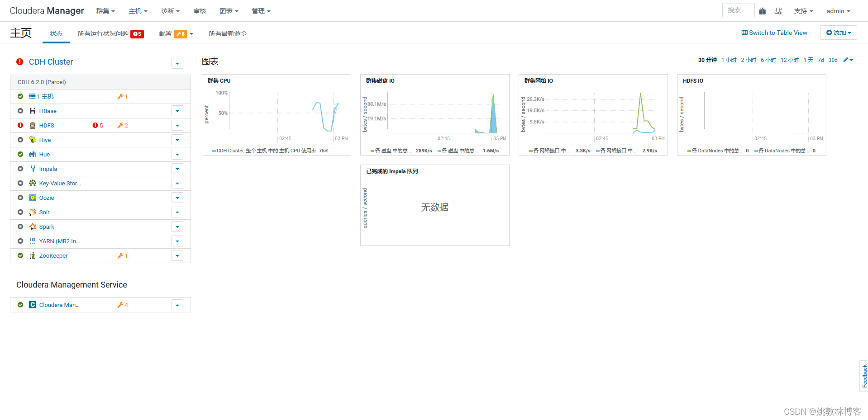Click the Feedback side tab
The image size is (868, 420).
point(864,376)
